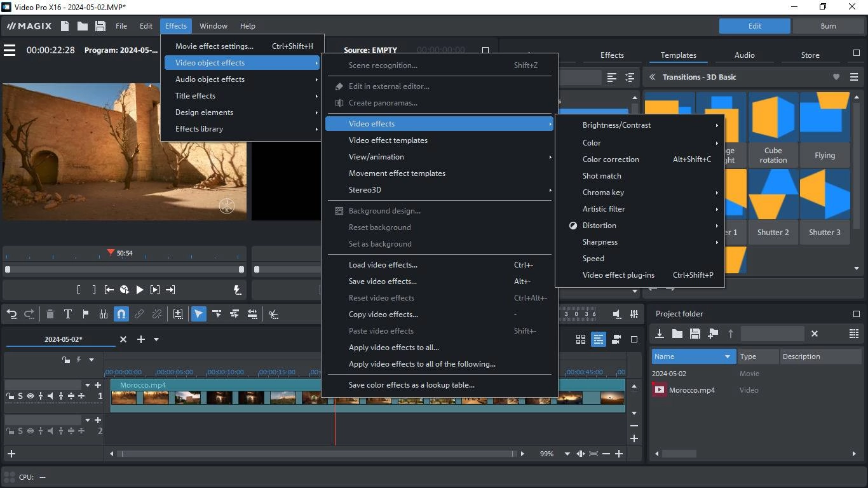The height and width of the screenshot is (488, 868).
Task: Open the dropdown next to new tab plus
Action: (x=156, y=339)
